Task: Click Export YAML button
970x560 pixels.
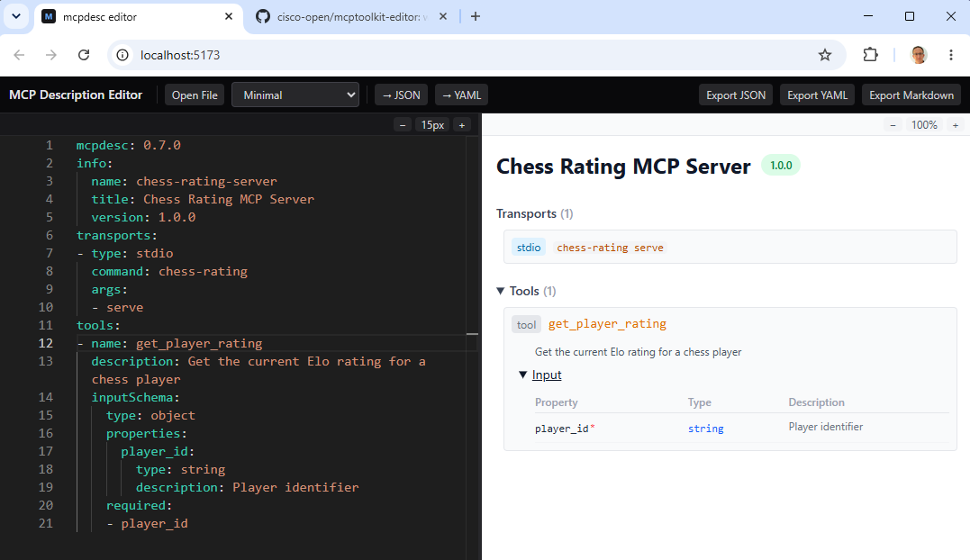Action: (817, 95)
